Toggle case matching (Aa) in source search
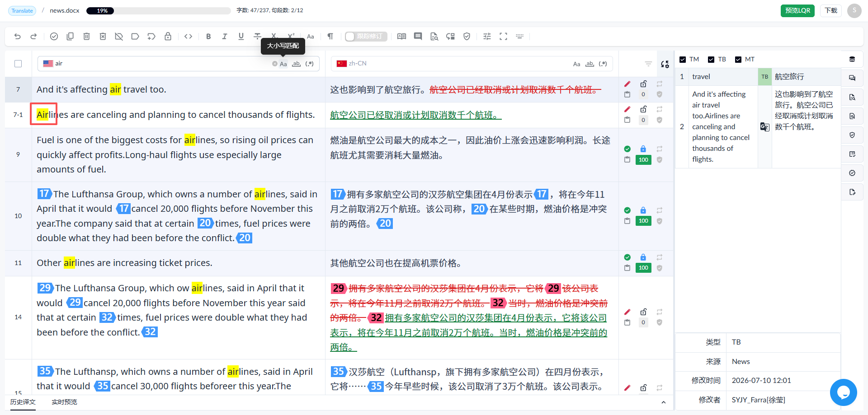868x415 pixels. pos(283,64)
